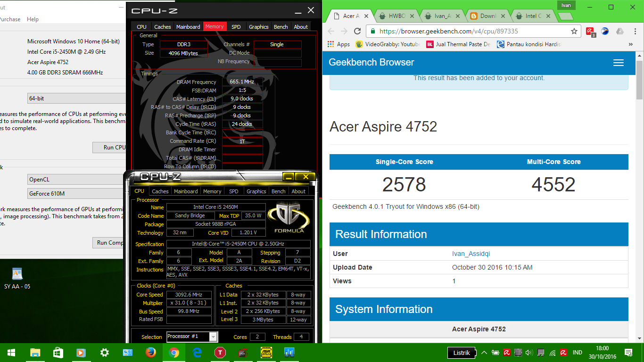
Task: Click the Single-Core Score value 2578
Action: pos(404,184)
